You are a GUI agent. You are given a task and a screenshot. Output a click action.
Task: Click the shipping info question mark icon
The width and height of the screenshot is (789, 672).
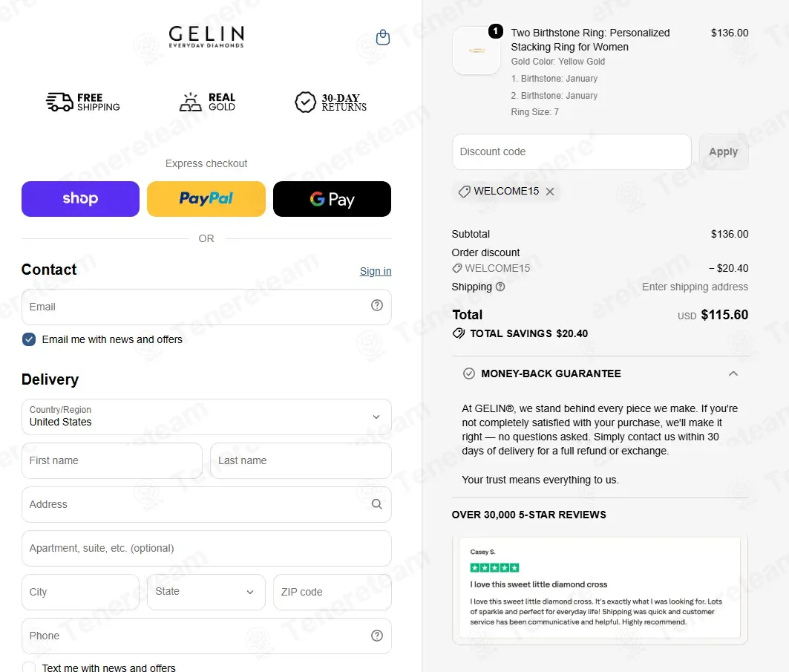(500, 287)
